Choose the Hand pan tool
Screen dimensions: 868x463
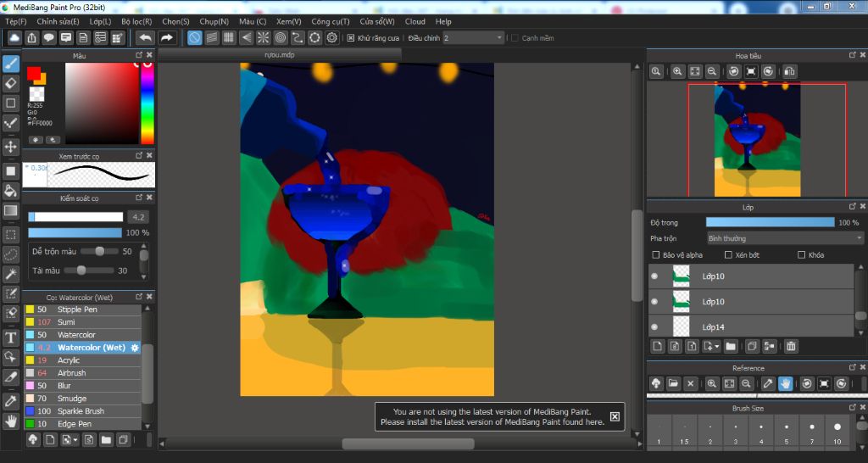click(11, 420)
